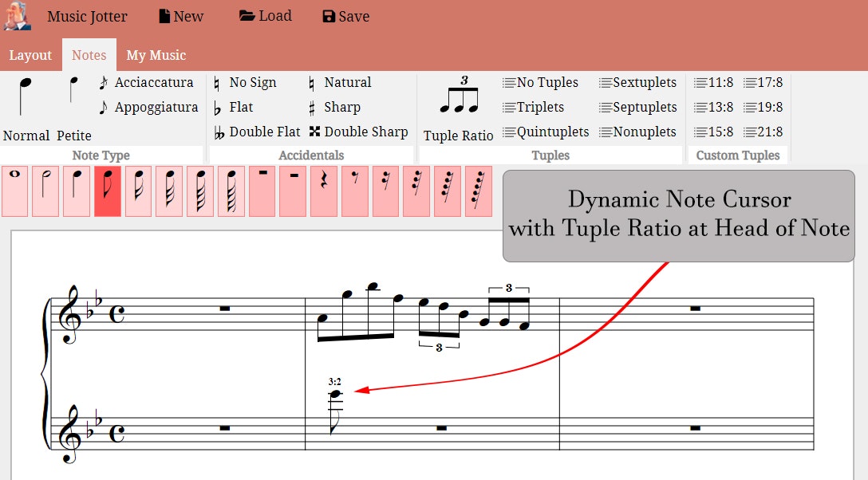
Task: Select the half note icon
Action: click(45, 190)
